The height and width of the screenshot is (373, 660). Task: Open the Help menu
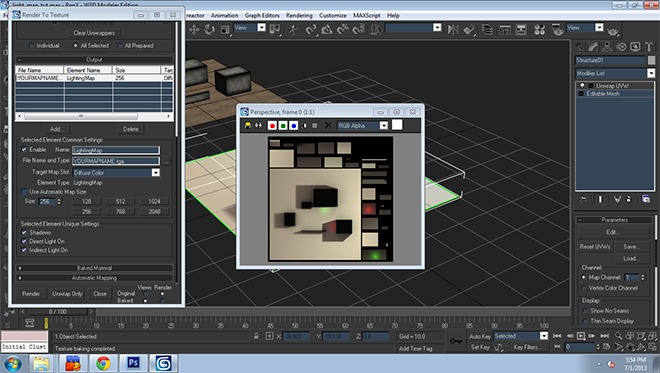(x=393, y=15)
